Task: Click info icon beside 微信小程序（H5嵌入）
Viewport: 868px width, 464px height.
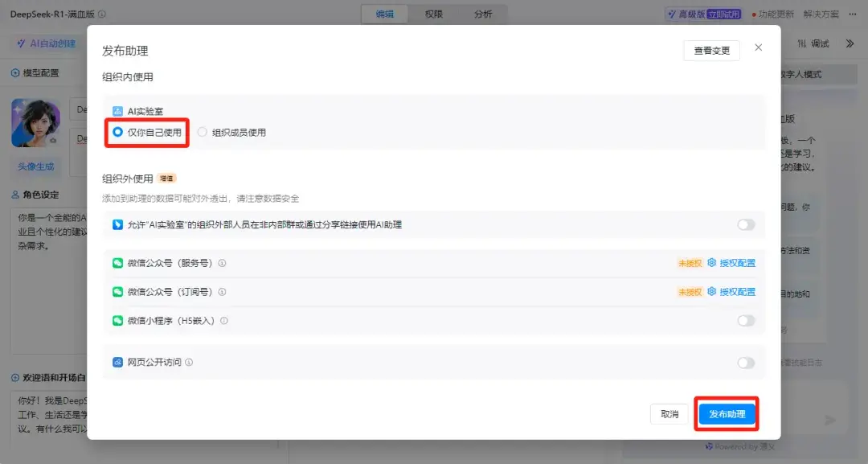Action: click(224, 321)
